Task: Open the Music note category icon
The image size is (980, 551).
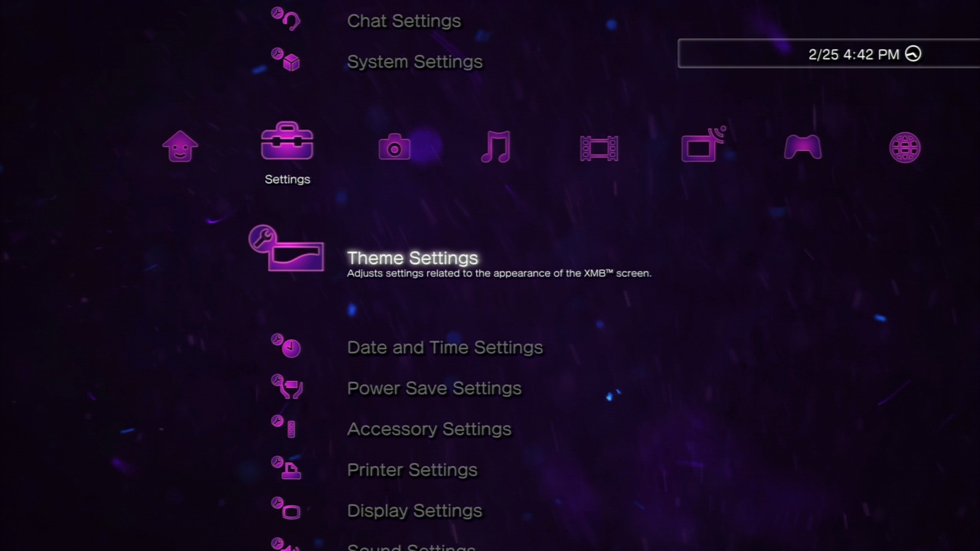Action: 495,146
